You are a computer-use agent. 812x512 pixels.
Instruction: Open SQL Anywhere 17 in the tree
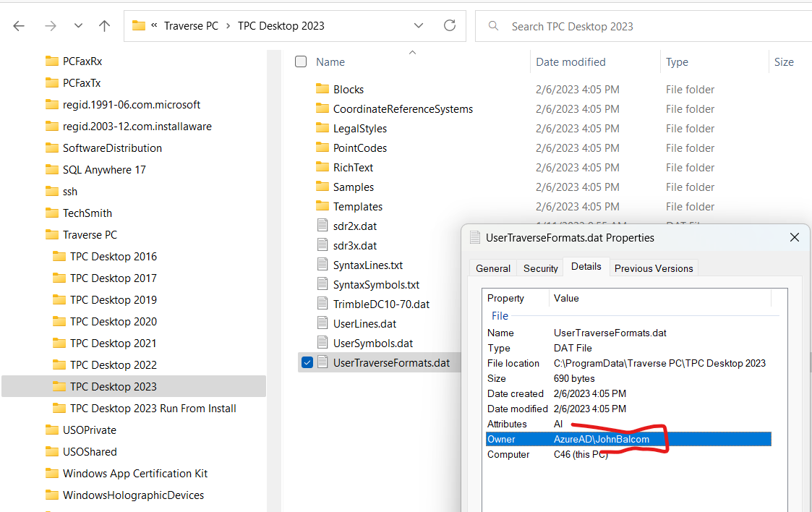coord(104,170)
